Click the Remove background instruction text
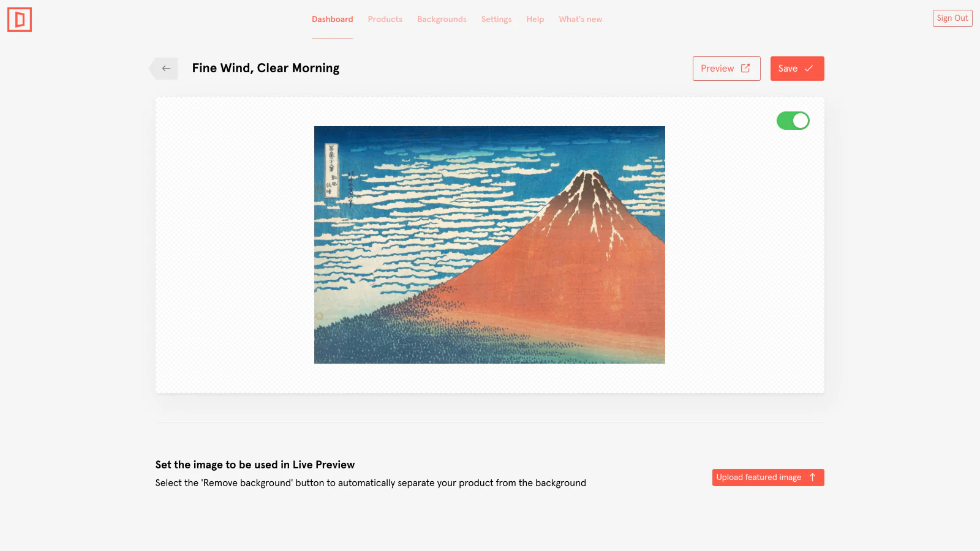Screen dimensions: 980x551 pos(371,483)
